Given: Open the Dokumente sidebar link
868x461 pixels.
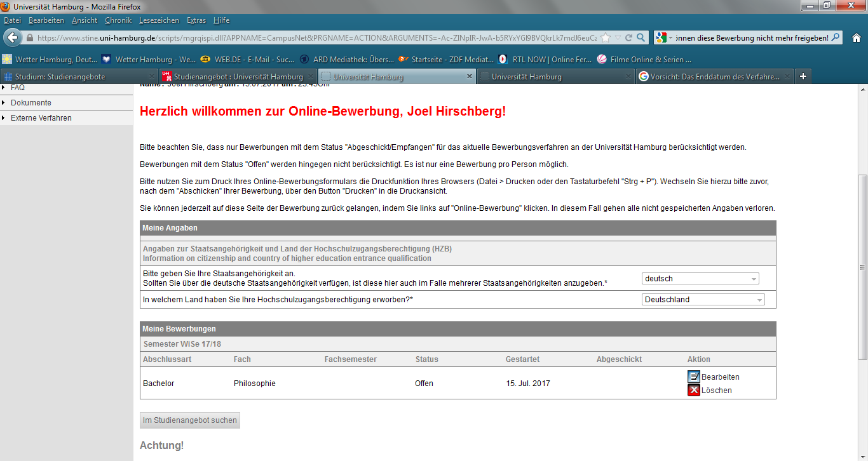Looking at the screenshot, I should point(32,102).
